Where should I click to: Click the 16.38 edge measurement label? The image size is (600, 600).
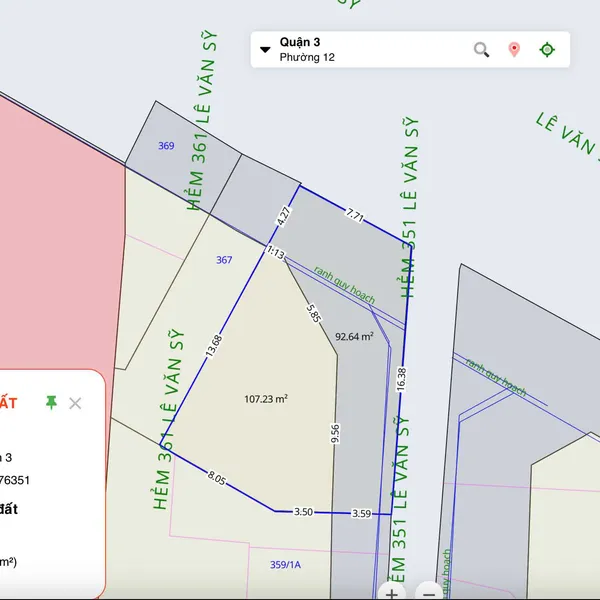click(x=401, y=377)
